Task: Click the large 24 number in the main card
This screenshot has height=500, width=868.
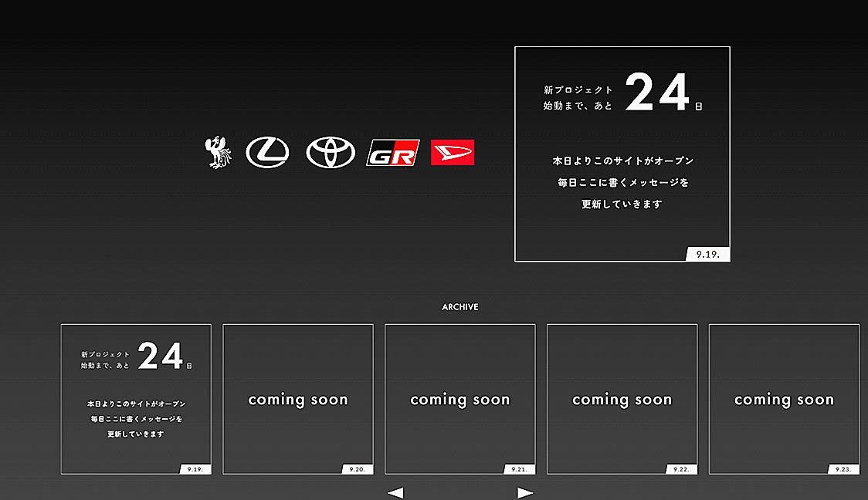Action: [x=657, y=95]
